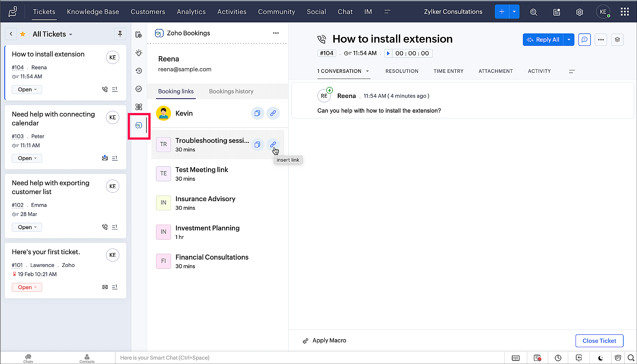Pin the All Tickets panel
The height and width of the screenshot is (364, 637).
click(120, 34)
